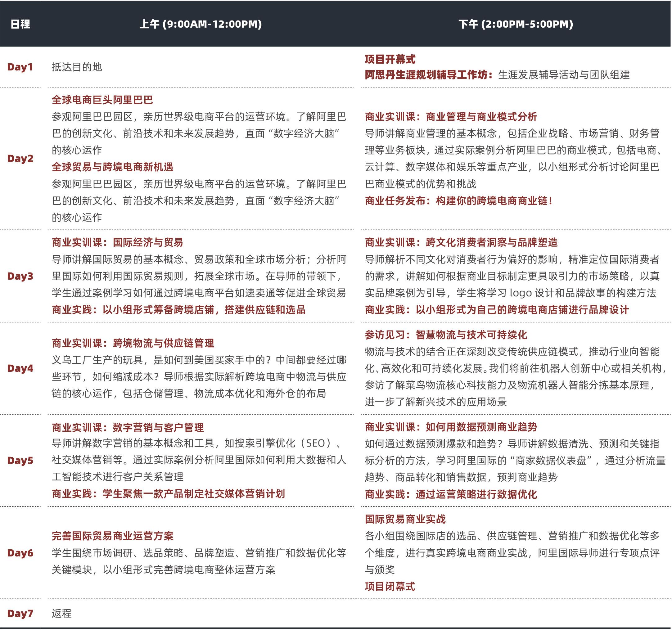
Task: Select the Day2 row label
Action: click(20, 159)
